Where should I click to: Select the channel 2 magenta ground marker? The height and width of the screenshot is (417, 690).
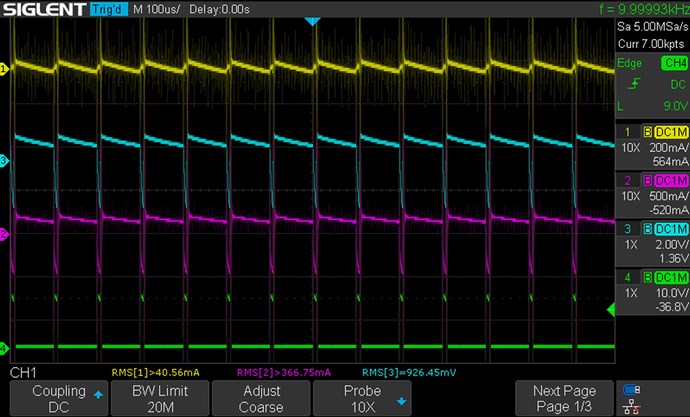pyautogui.click(x=4, y=234)
